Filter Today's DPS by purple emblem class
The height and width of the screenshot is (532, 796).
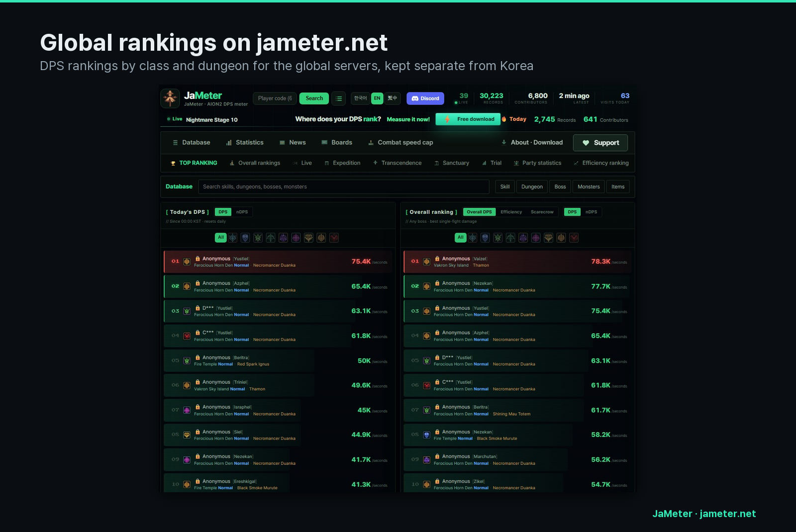tap(283, 238)
